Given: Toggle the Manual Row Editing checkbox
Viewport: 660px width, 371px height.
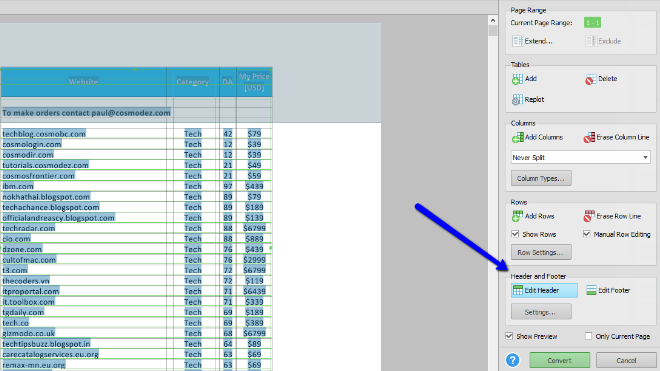Looking at the screenshot, I should (586, 234).
